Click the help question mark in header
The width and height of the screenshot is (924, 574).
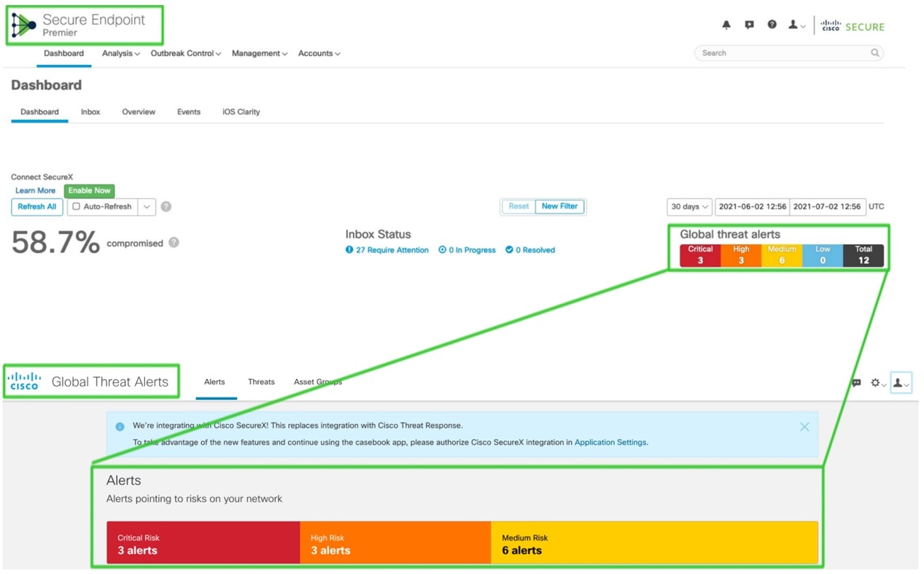click(x=772, y=25)
